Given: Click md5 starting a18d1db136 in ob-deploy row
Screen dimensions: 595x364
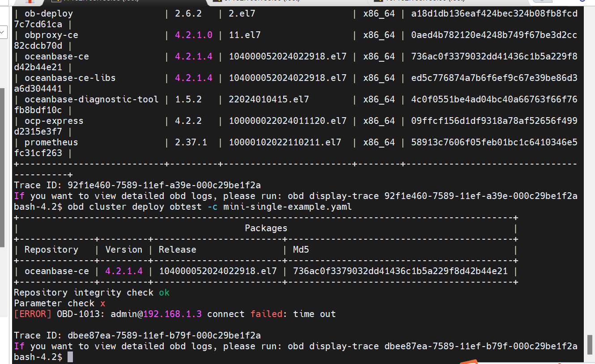Looking at the screenshot, I should click(x=494, y=13).
